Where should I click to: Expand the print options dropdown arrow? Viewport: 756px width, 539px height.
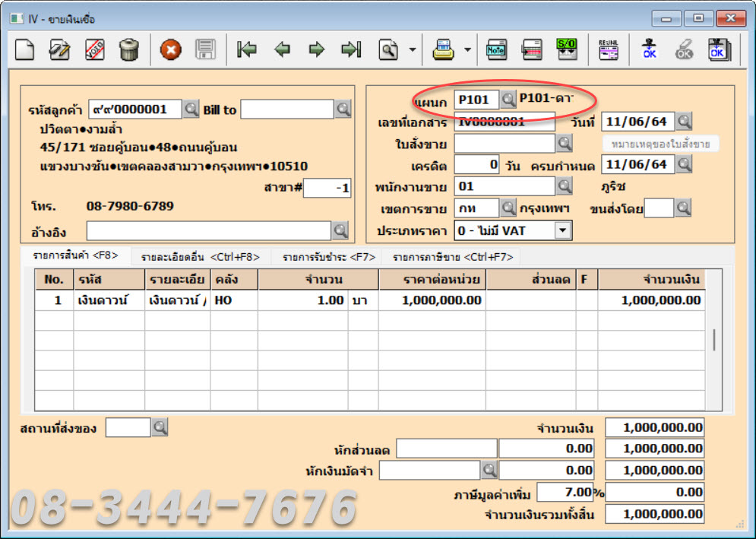click(468, 49)
